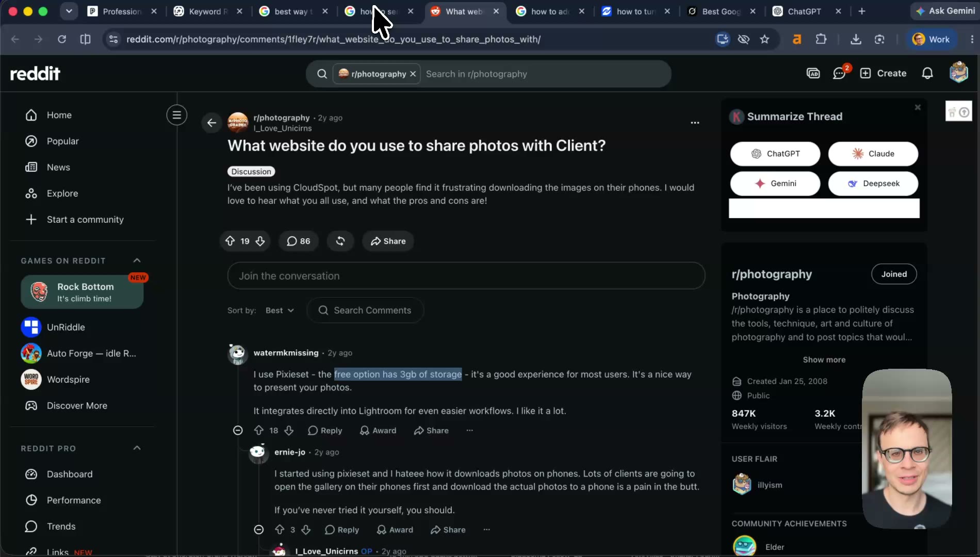
Task: Close the Summarize Thread panel
Action: click(x=918, y=107)
